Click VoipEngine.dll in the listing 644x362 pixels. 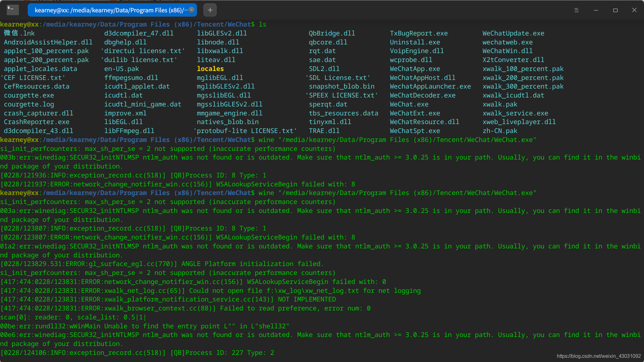pos(417,51)
